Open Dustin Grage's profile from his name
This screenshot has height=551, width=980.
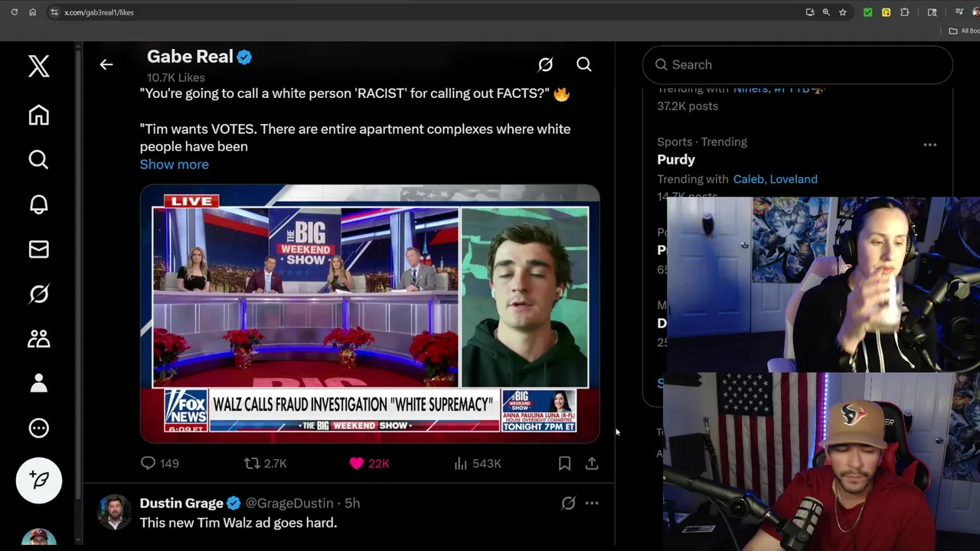click(x=181, y=503)
